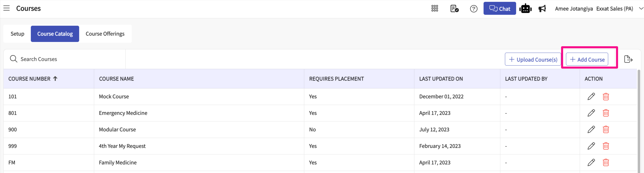Click the export icon beside Add Course
The height and width of the screenshot is (173, 644).
click(628, 59)
